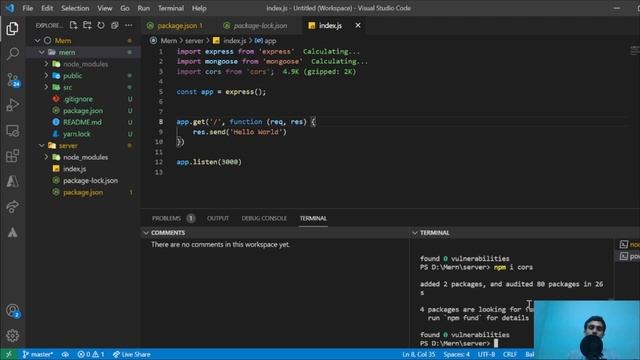
Task: Click errors and warnings count in status bar
Action: 91,354
